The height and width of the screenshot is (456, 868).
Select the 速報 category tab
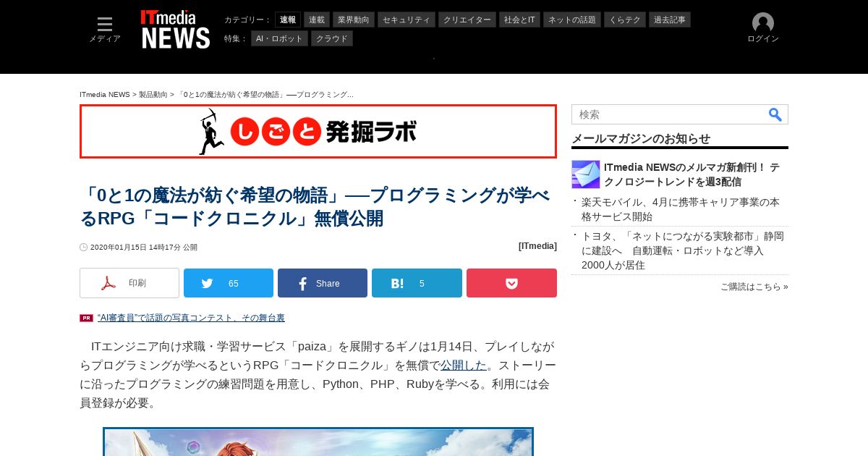(288, 20)
